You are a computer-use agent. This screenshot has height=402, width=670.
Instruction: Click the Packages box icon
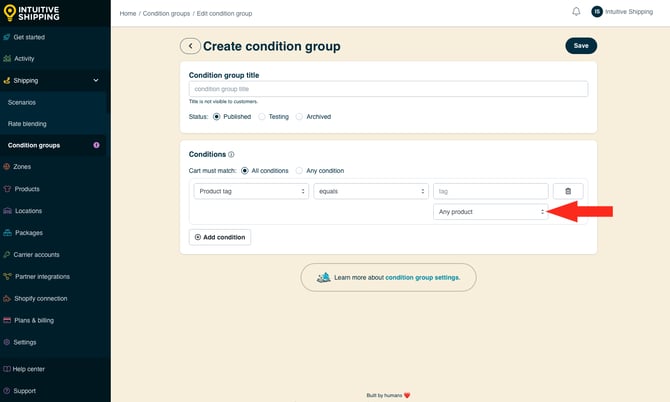point(7,233)
